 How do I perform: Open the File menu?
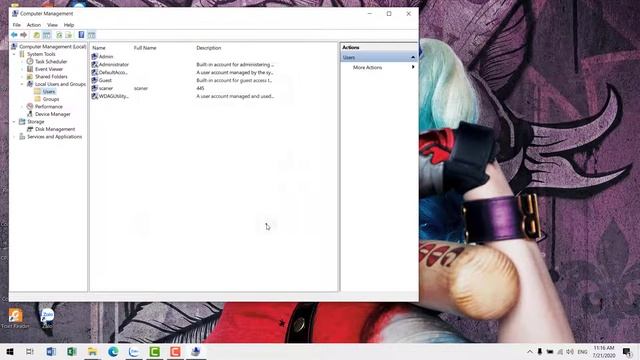pyautogui.click(x=17, y=25)
